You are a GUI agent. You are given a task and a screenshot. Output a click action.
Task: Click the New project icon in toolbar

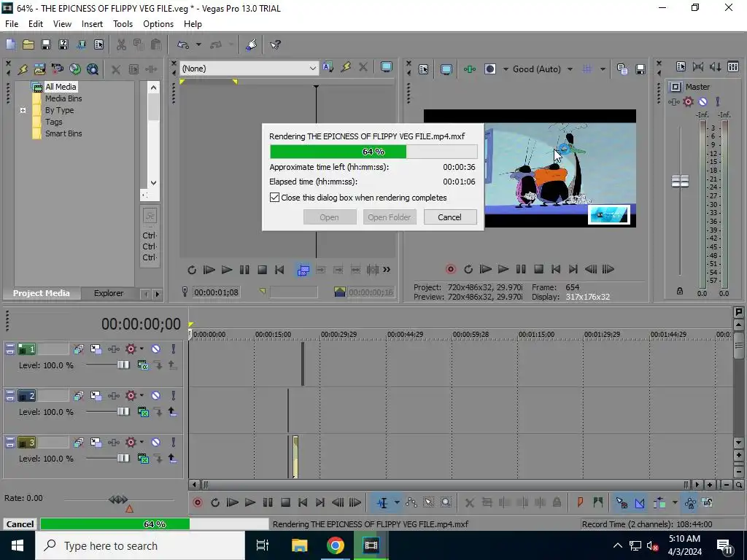10,44
